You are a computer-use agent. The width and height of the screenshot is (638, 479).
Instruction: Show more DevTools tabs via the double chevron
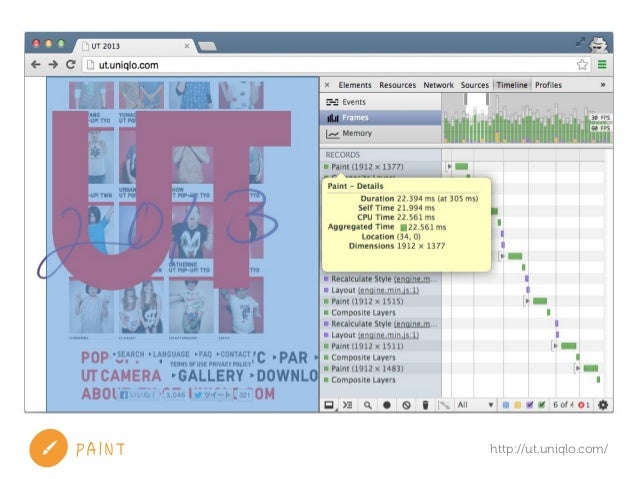pyautogui.click(x=603, y=85)
